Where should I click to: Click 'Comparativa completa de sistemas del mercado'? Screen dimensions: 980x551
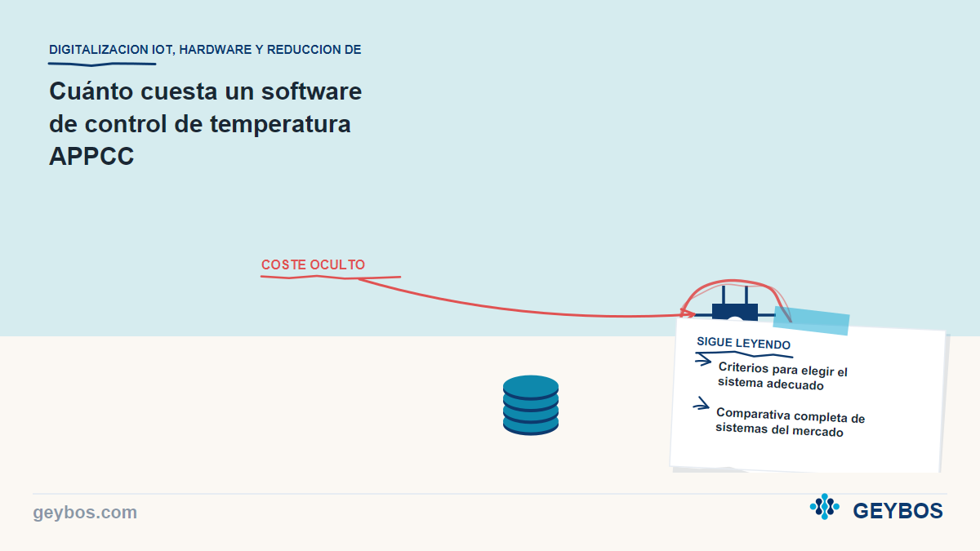pos(790,422)
